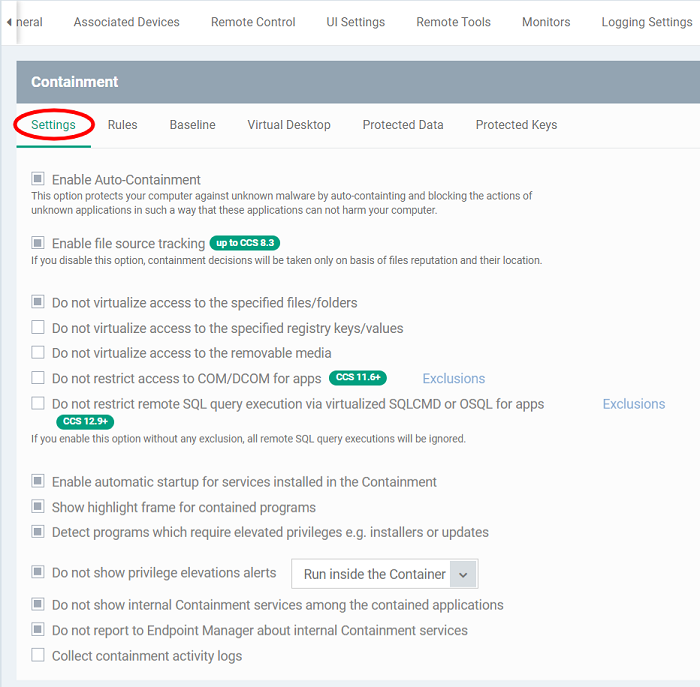Switch to the Remote Control tab
The image size is (700, 687).
point(253,22)
